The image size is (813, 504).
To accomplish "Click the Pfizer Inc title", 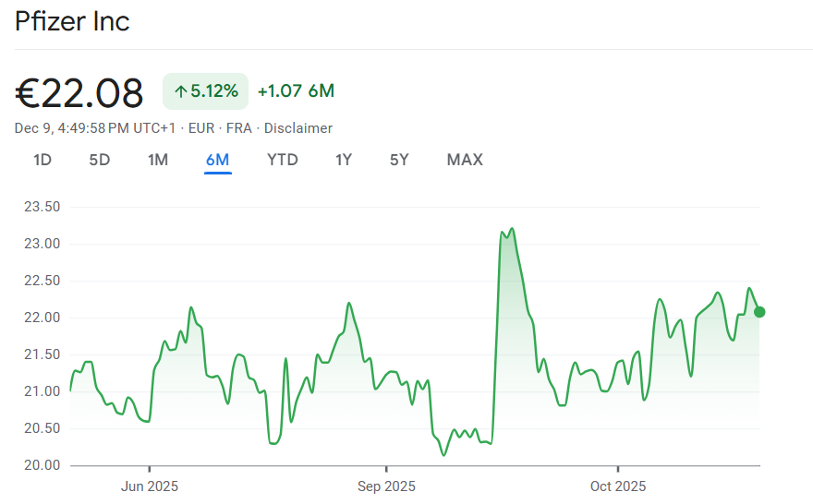I will (x=72, y=21).
